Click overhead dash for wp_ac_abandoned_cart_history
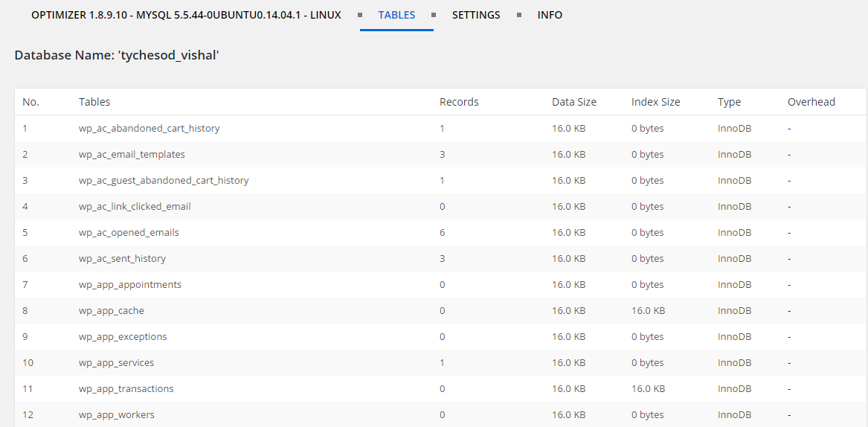This screenshot has height=427, width=868. tap(789, 129)
